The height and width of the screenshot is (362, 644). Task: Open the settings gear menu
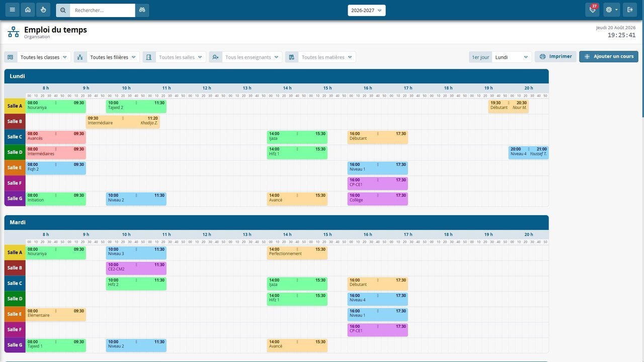click(612, 10)
